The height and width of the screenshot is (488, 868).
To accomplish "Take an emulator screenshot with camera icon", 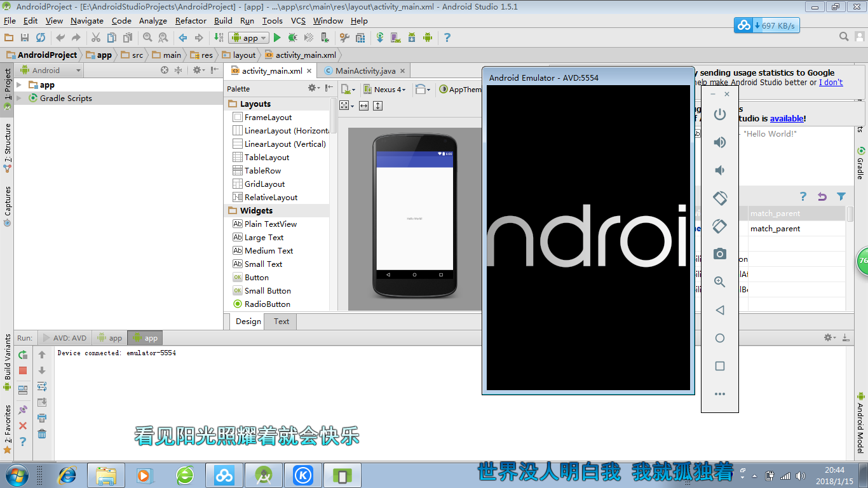I will [x=720, y=254].
